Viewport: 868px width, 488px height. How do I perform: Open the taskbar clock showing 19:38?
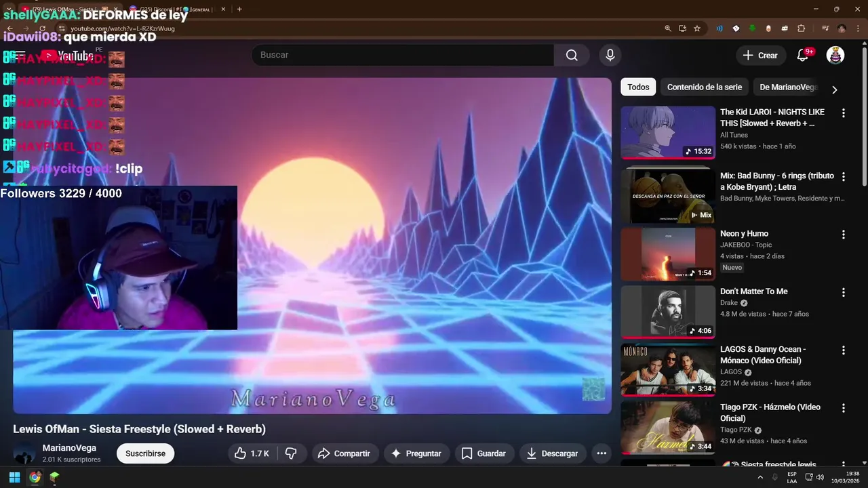click(x=846, y=477)
